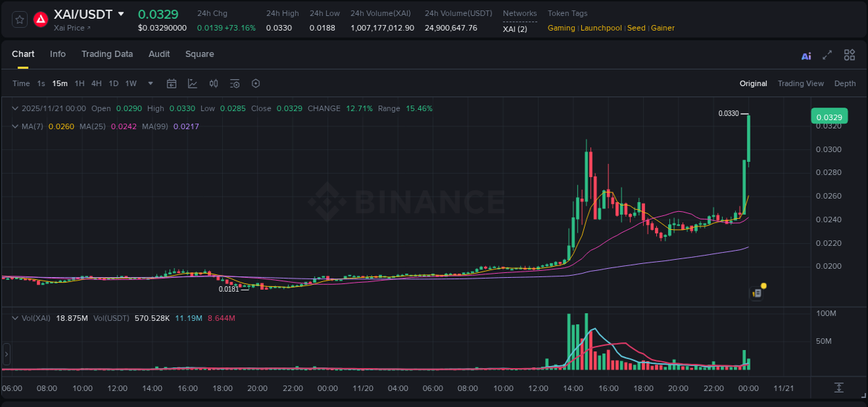
Task: Open the indicator settings icon
Action: (x=234, y=83)
